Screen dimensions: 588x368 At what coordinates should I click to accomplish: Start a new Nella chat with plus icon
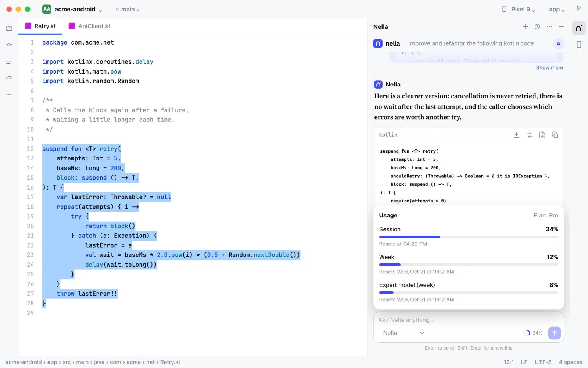(x=526, y=27)
